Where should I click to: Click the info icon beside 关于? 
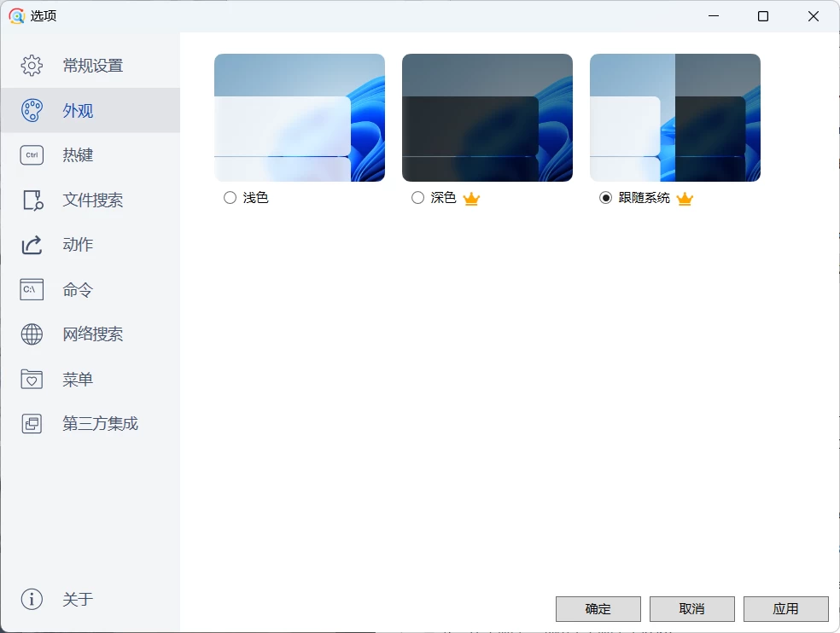click(x=32, y=599)
